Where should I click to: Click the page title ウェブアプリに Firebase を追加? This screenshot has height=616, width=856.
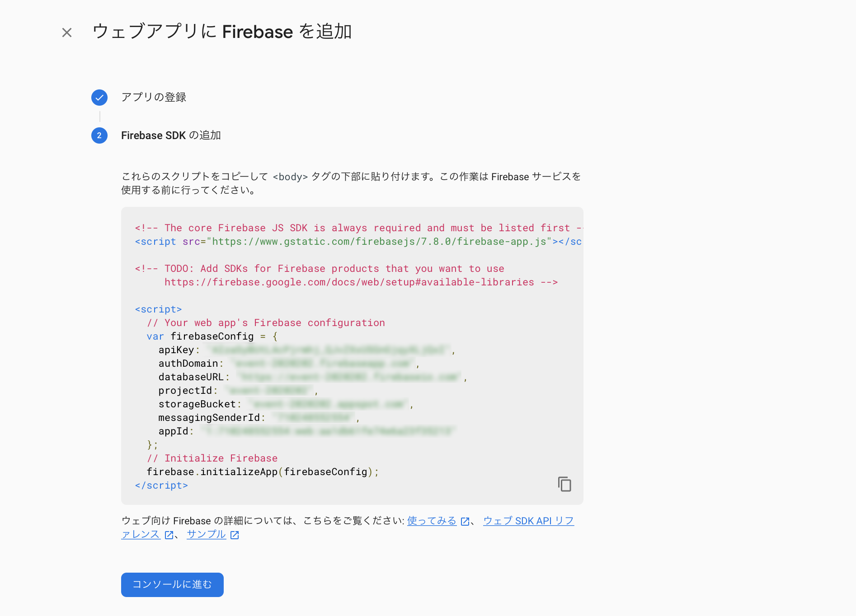(x=222, y=32)
